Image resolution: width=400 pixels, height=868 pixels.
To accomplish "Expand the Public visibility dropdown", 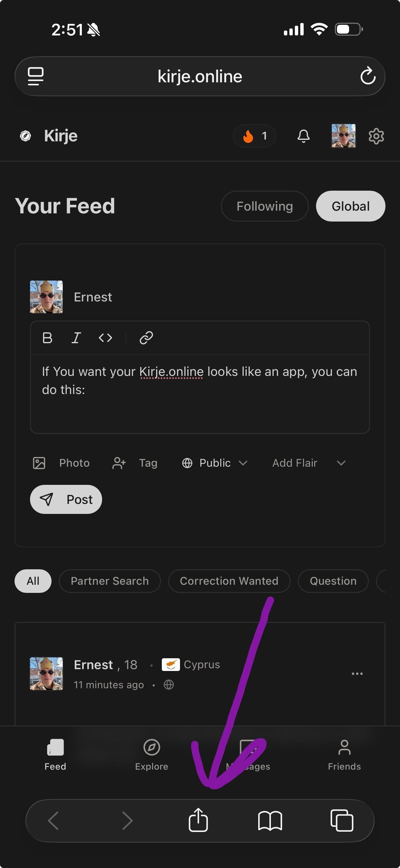I will coord(215,463).
